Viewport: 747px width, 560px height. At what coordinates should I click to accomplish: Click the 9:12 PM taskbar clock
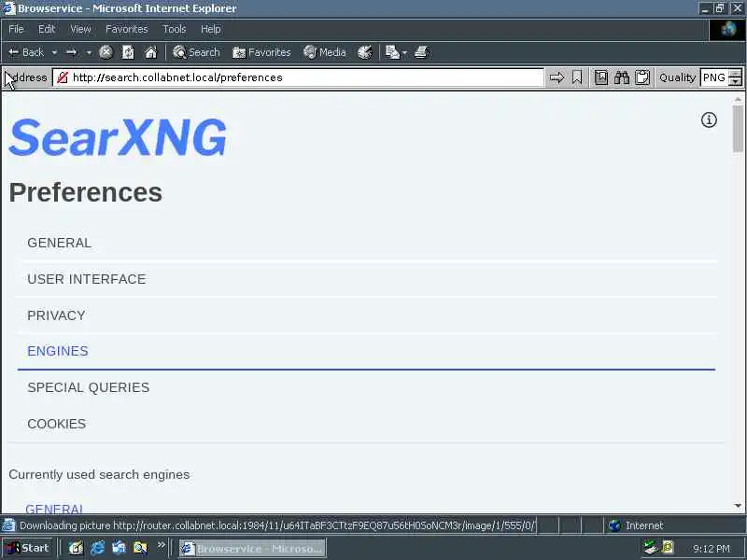pos(712,549)
